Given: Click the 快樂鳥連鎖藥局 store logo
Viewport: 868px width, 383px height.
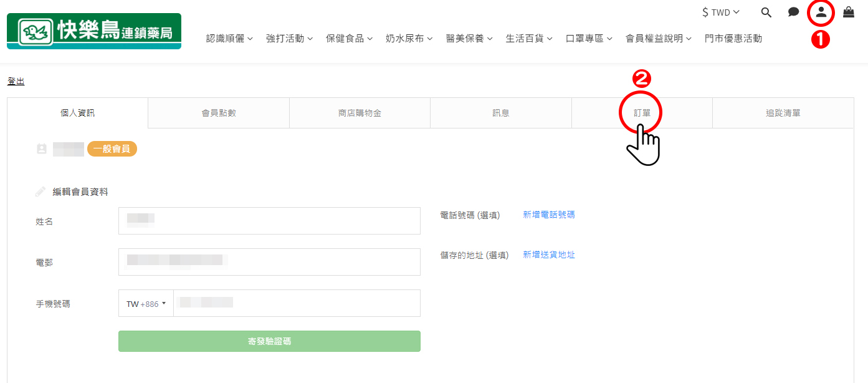Looking at the screenshot, I should pyautogui.click(x=94, y=31).
